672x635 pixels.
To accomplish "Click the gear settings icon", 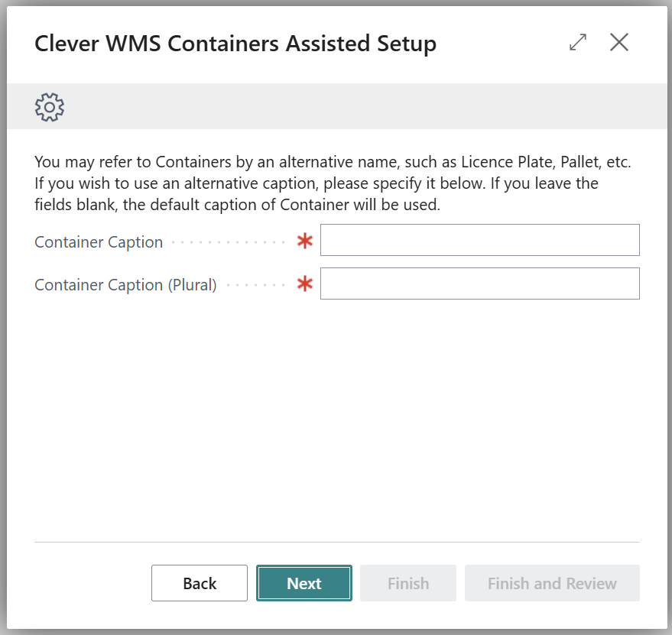I will [x=50, y=107].
